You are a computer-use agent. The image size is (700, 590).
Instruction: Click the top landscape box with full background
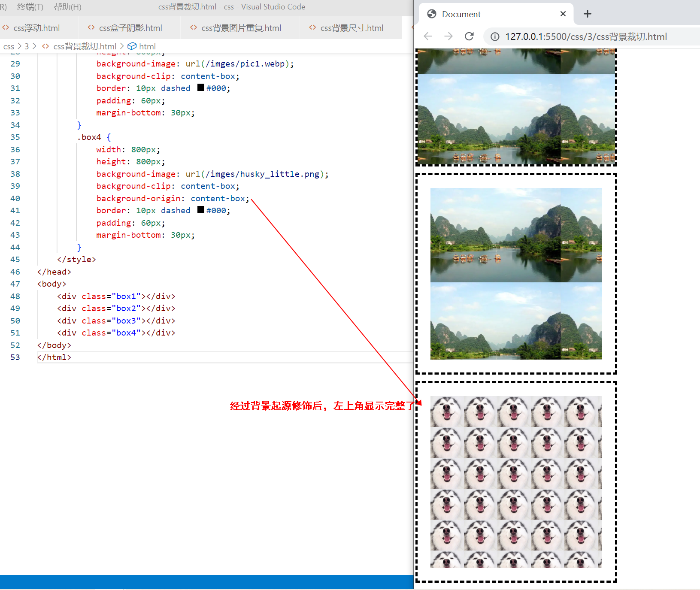tap(516, 107)
